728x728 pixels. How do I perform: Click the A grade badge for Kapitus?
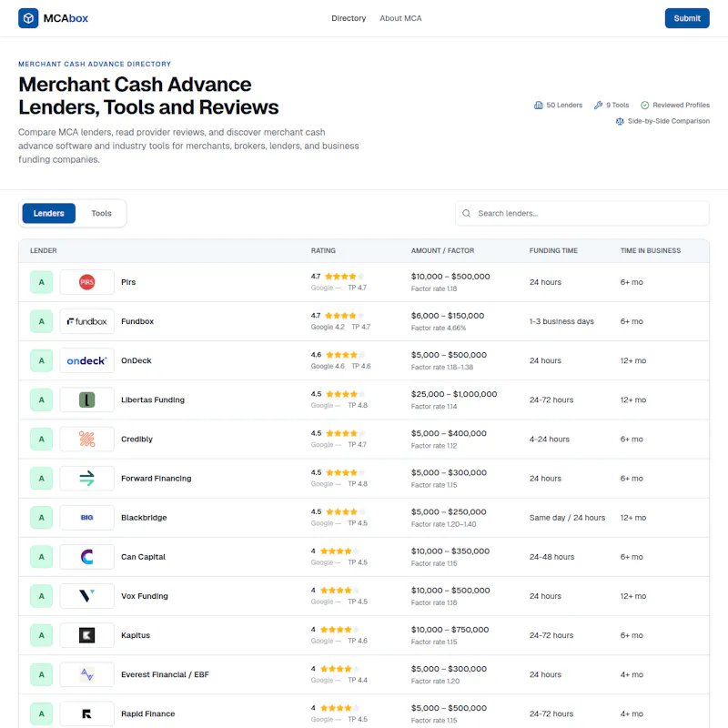(x=41, y=635)
